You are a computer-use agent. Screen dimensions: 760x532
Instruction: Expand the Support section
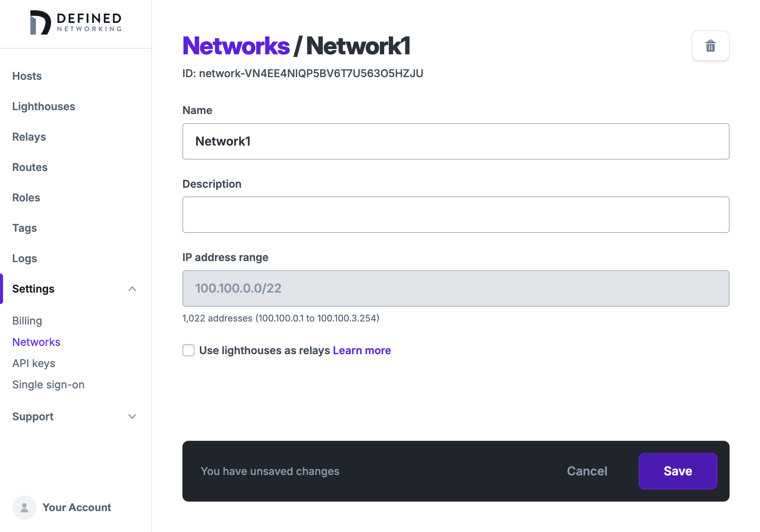[132, 416]
